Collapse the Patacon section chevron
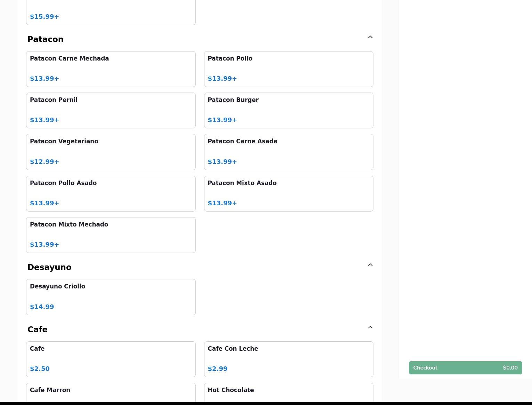 pyautogui.click(x=370, y=37)
